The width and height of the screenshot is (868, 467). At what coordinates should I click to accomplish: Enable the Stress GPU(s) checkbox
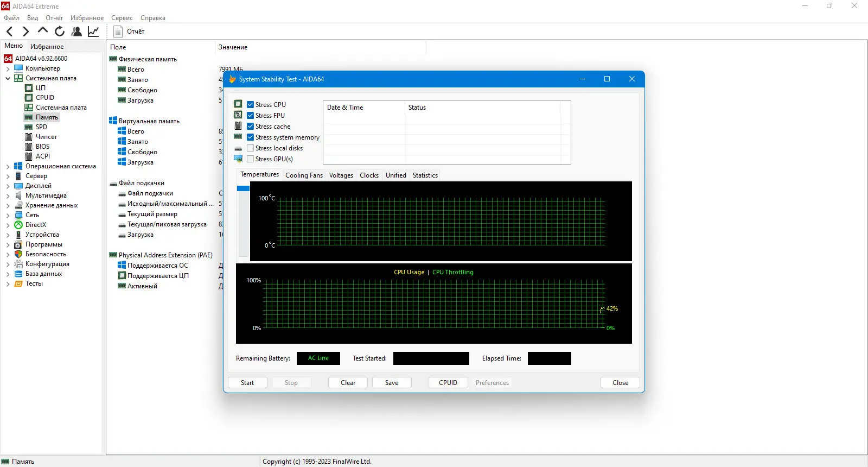250,159
